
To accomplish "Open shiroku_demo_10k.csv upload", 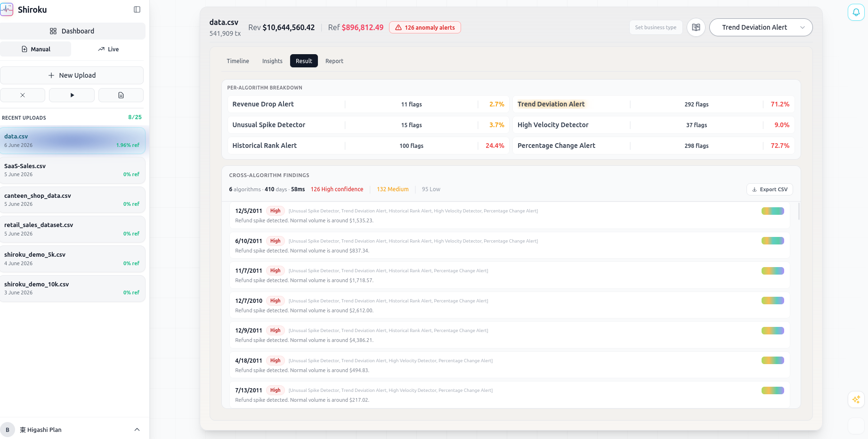I will 72,288.
